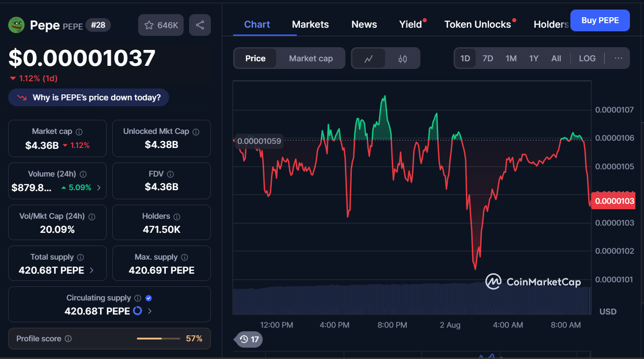Click info icon next to Circulating supply
The image size is (644, 359).
pos(137,298)
